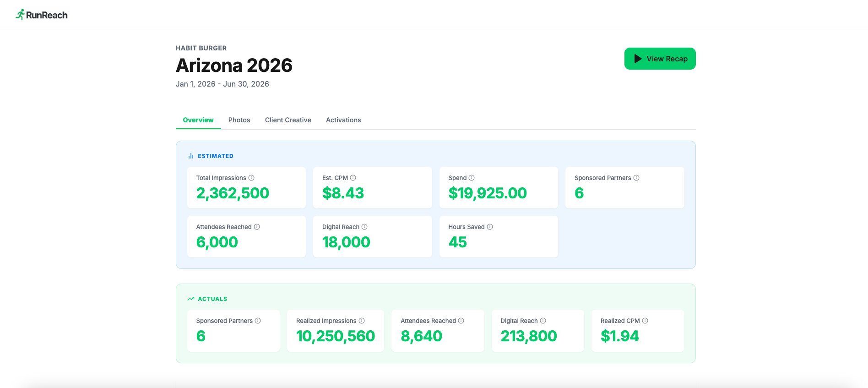Click info icon next to Realized CPM
Image resolution: width=868 pixels, height=388 pixels.
point(645,321)
